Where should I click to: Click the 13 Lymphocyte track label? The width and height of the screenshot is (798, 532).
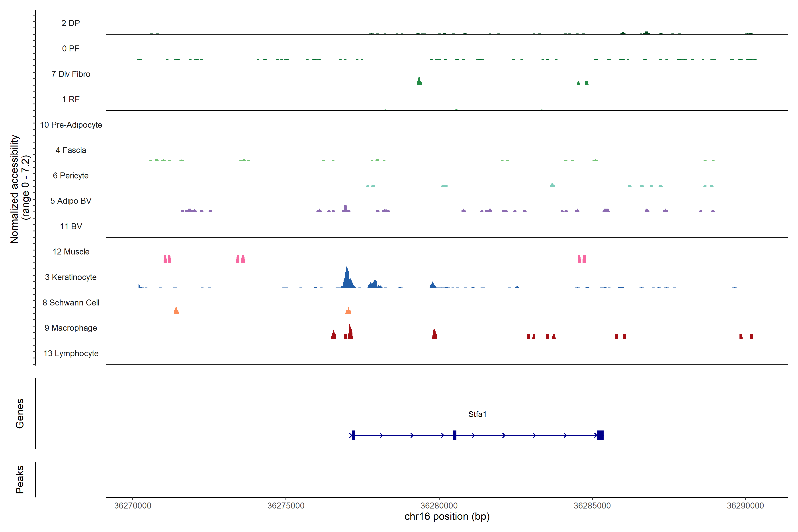[70, 354]
